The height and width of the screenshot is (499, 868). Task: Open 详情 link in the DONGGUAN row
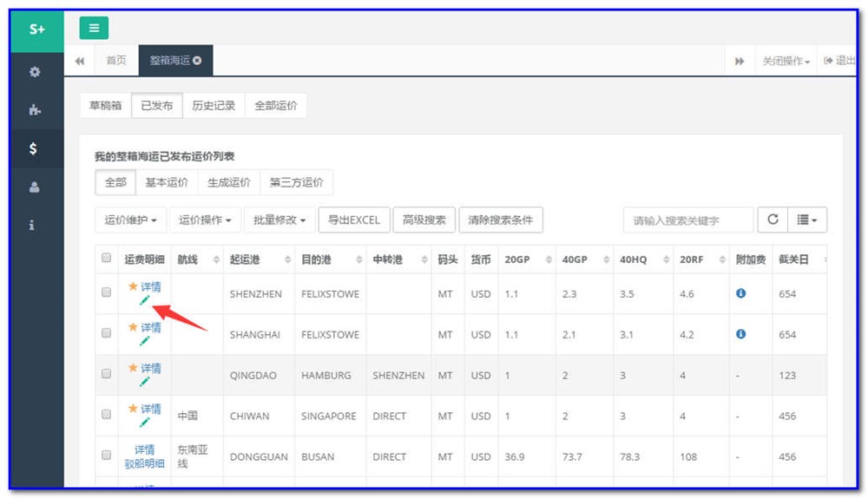tap(144, 450)
